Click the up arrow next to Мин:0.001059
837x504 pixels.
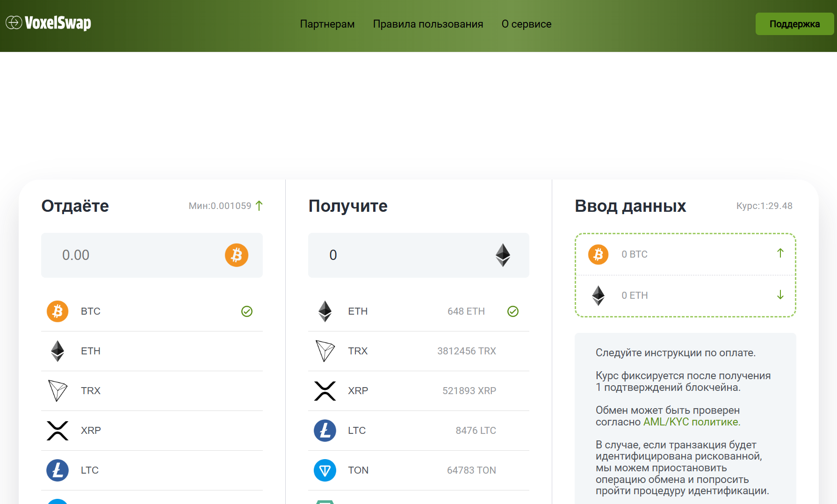(260, 206)
